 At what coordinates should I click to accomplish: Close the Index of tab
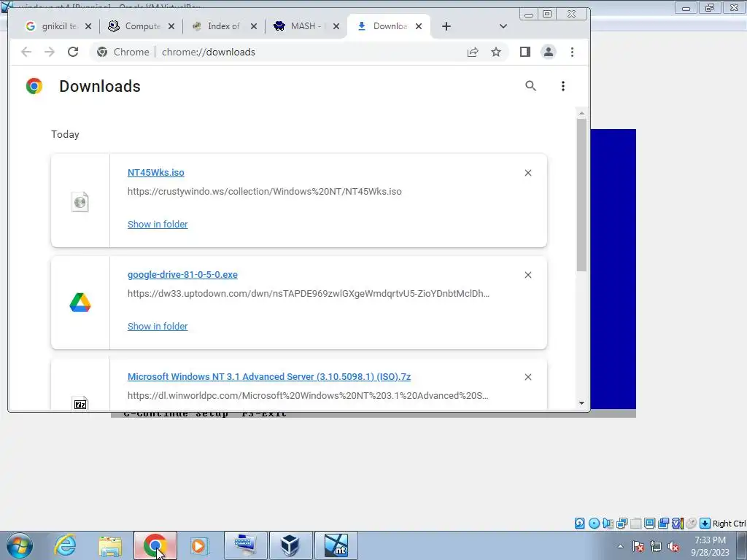pos(254,26)
